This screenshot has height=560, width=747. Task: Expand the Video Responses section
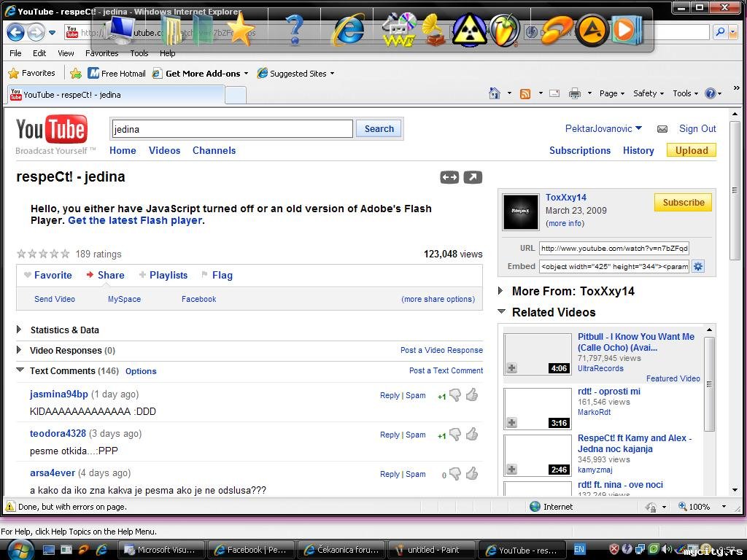click(19, 350)
